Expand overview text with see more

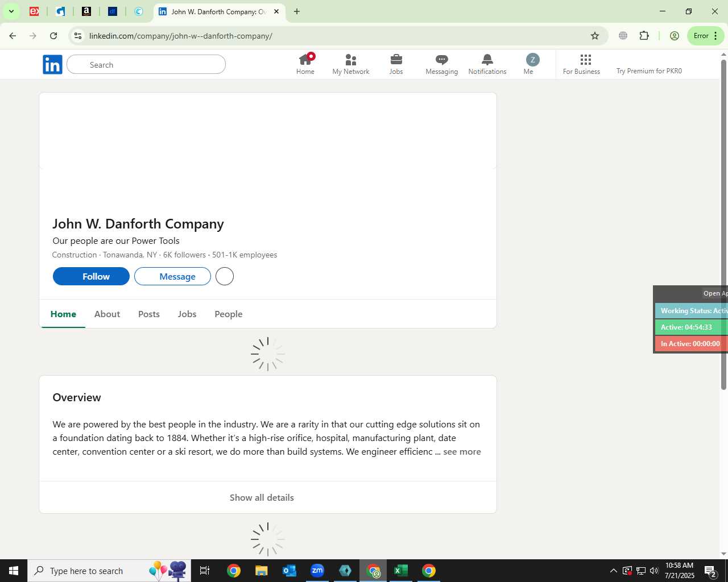click(462, 452)
